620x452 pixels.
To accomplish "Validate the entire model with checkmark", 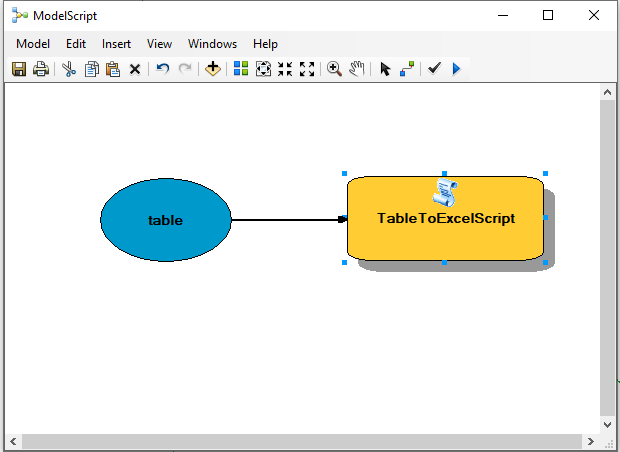I will [x=434, y=68].
